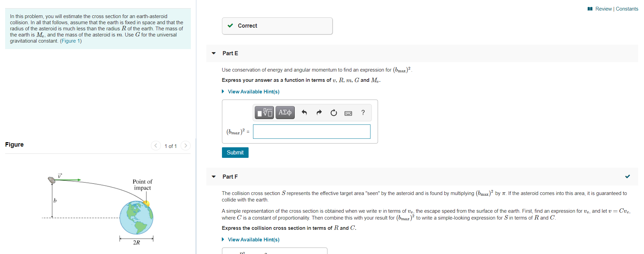This screenshot has width=644, height=254.
Task: Click inside the (bmax)² answer input box
Action: 311,132
